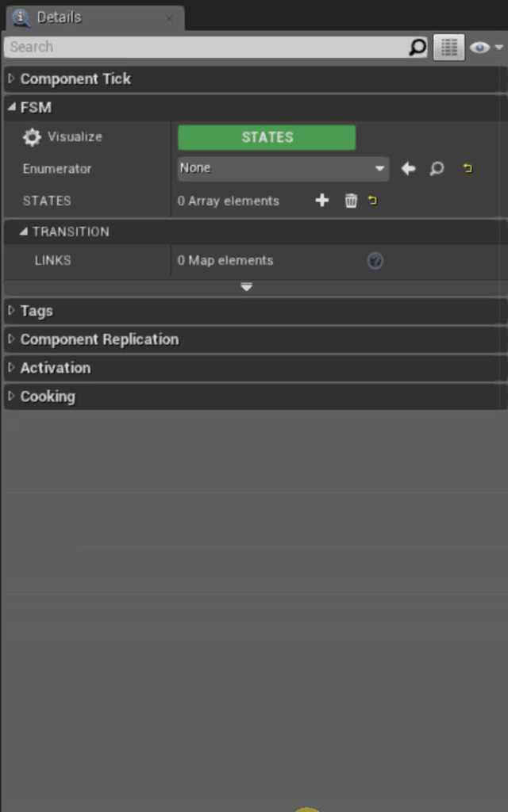Viewport: 508px width, 812px height.
Task: Click the search magnifier icon
Action: 418,48
